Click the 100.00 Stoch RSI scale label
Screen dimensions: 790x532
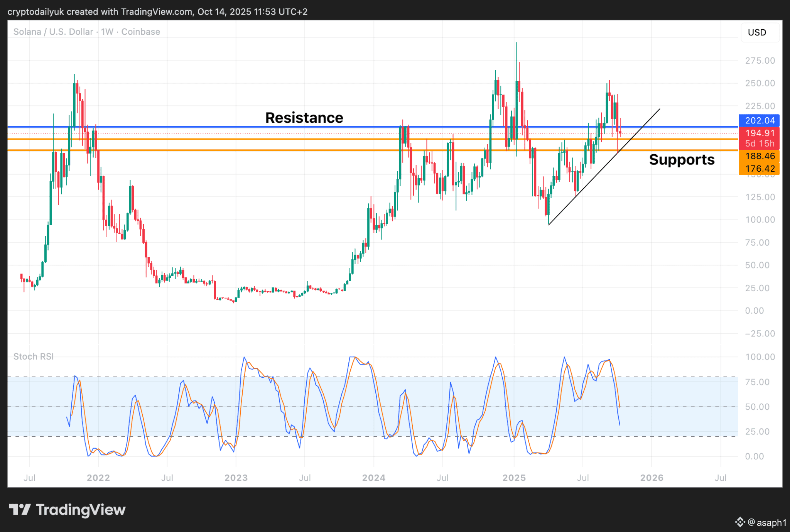(x=760, y=357)
